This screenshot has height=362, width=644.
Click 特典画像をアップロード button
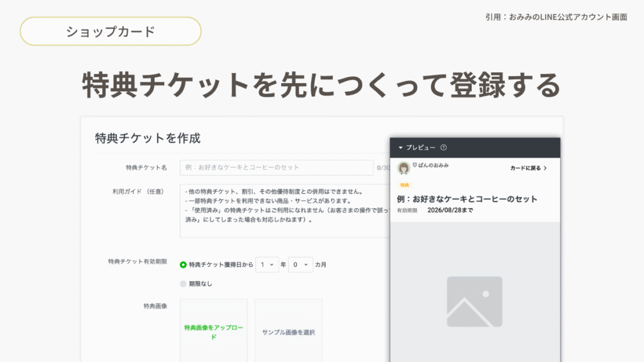(x=213, y=332)
